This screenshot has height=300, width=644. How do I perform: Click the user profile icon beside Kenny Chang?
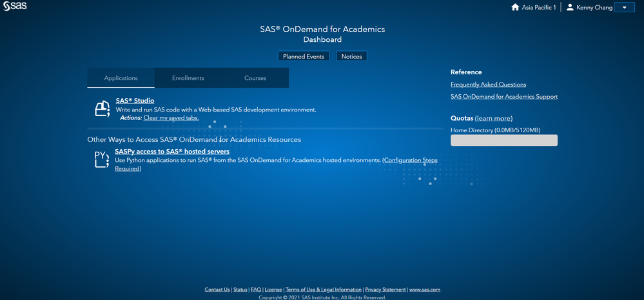570,7
